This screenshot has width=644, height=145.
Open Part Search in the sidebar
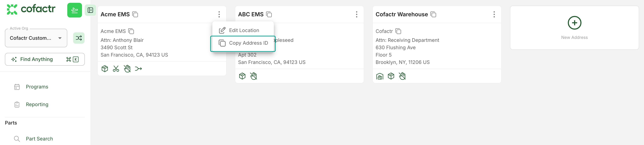pos(39,139)
